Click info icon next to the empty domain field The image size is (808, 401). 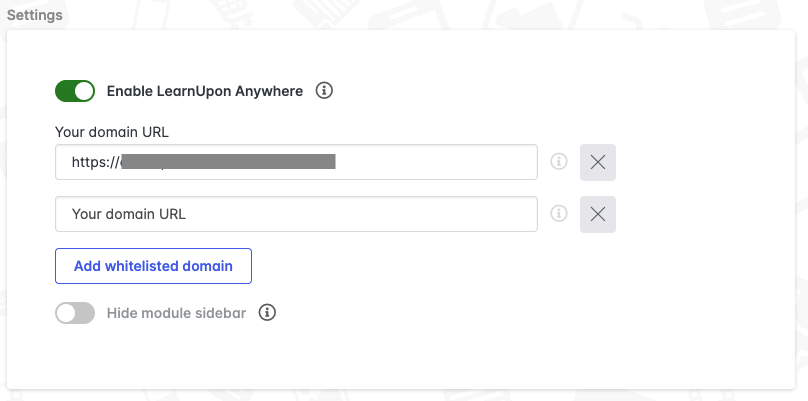(560, 213)
